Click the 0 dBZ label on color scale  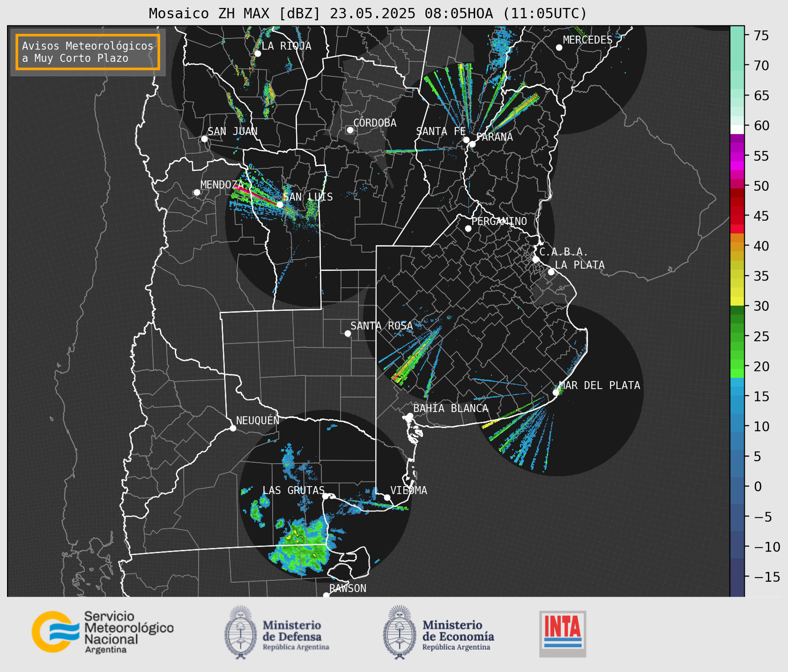[x=757, y=486]
